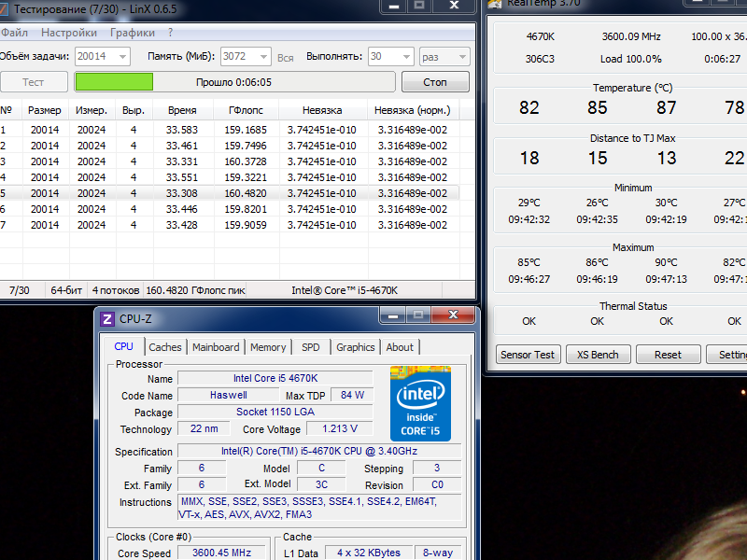Open the Графики menu in LinX
Viewport: 747px width, 560px height.
point(133,33)
